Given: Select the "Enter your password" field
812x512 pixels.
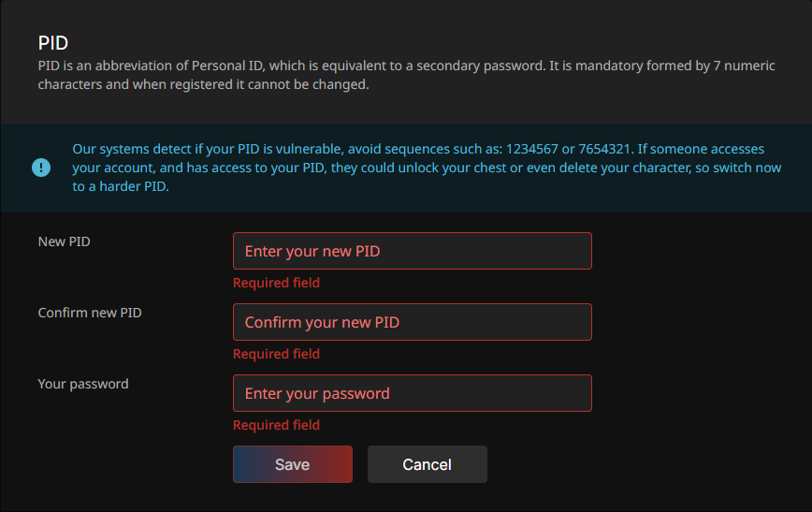Looking at the screenshot, I should tap(412, 393).
